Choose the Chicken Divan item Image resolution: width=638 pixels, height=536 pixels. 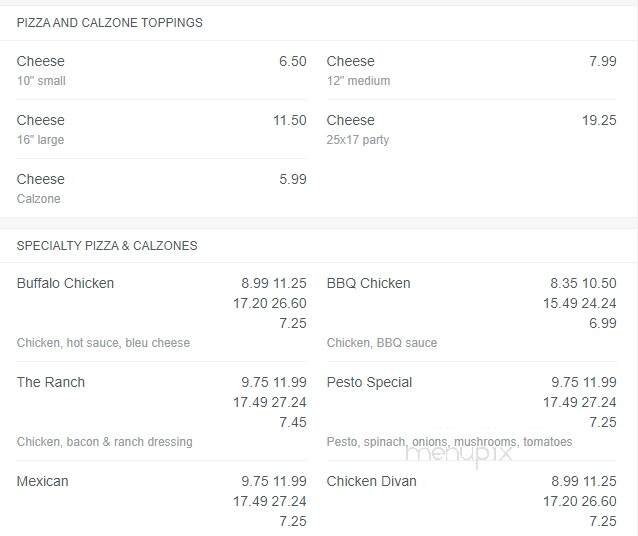(x=371, y=481)
